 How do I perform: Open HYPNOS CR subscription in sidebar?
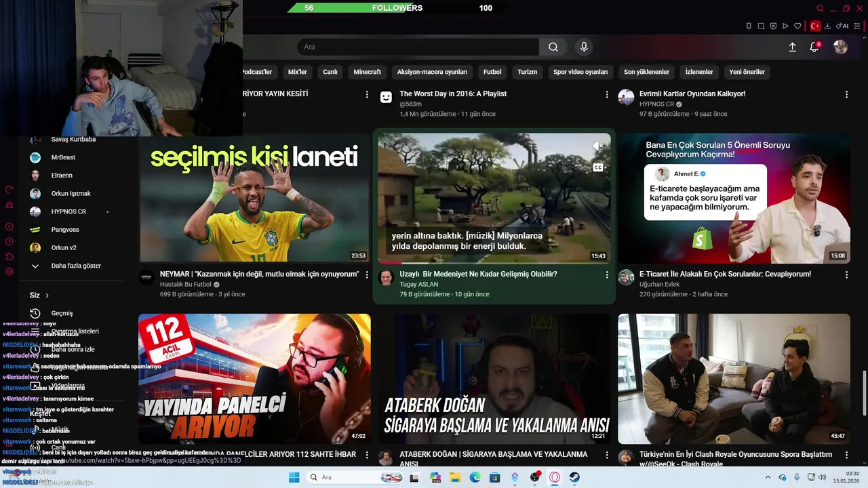click(68, 211)
